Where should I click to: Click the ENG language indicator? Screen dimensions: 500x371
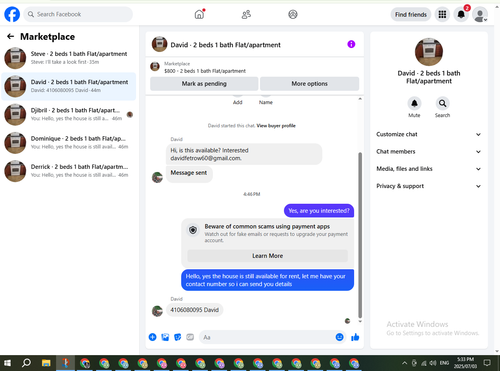(x=444, y=363)
